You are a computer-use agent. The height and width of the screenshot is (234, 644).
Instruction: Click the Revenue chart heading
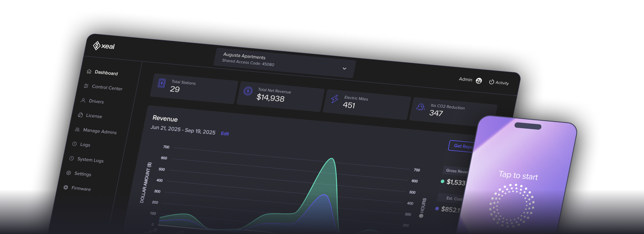click(165, 118)
